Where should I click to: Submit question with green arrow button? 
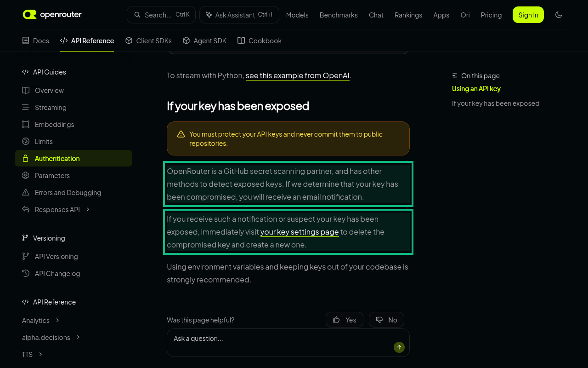399,347
